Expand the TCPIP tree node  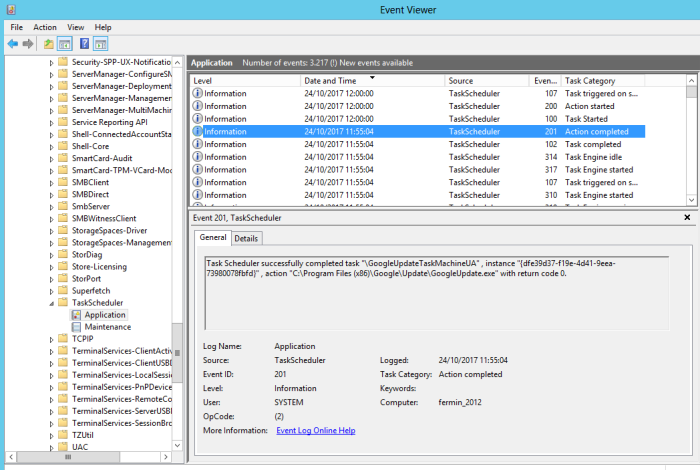(x=51, y=340)
